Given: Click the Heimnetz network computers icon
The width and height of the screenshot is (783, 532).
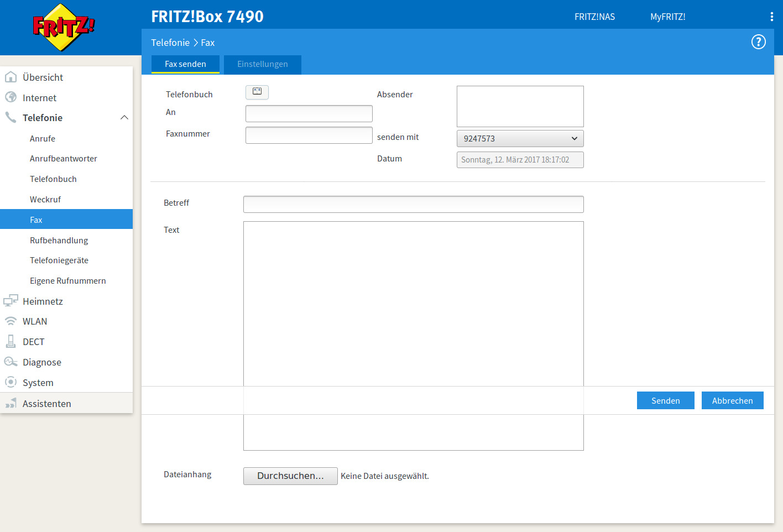Looking at the screenshot, I should click(x=11, y=301).
